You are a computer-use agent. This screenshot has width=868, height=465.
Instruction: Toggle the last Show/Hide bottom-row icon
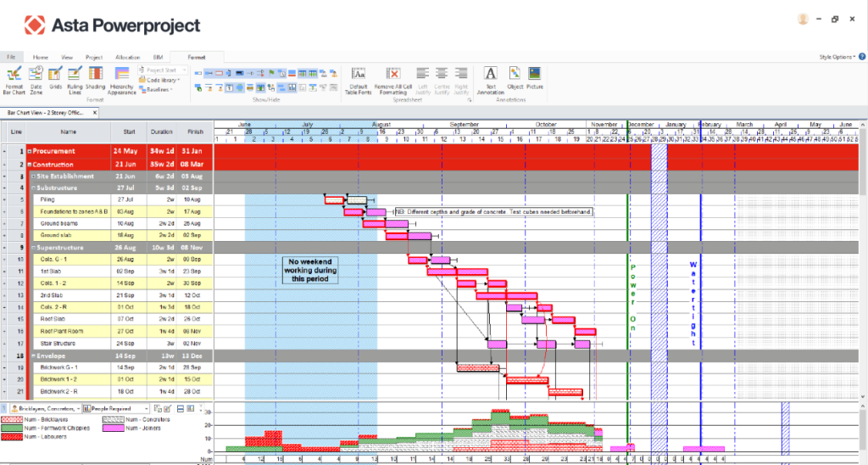point(333,87)
